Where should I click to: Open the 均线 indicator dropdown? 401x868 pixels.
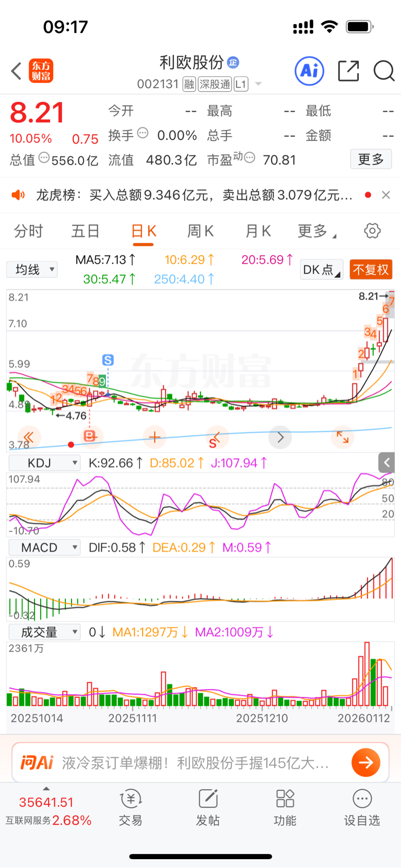pyautogui.click(x=32, y=269)
